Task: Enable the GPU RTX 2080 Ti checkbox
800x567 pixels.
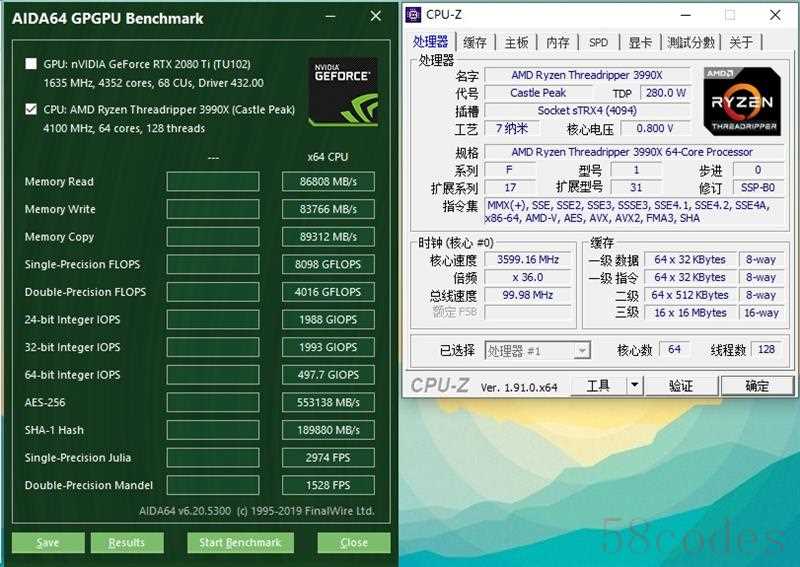Action: coord(31,64)
